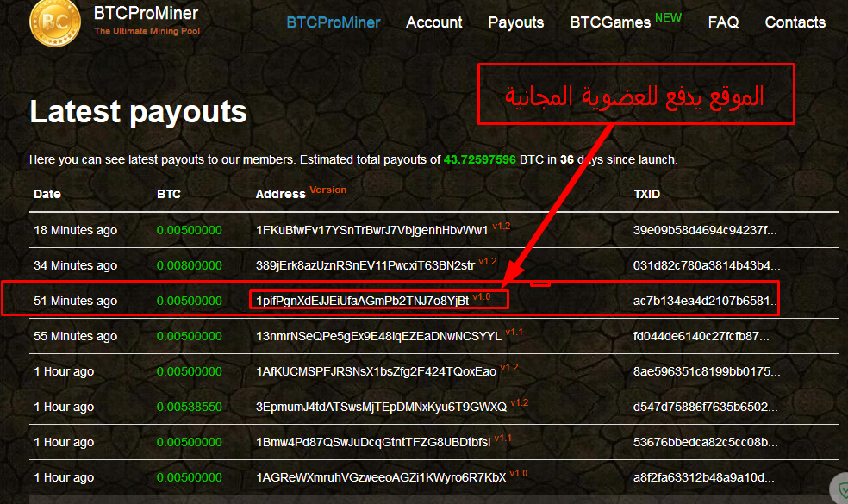
Task: Open address 13nmrNSeQPe5gEx9E48iqEZEaDNwNCSYYL
Action: click(x=378, y=336)
